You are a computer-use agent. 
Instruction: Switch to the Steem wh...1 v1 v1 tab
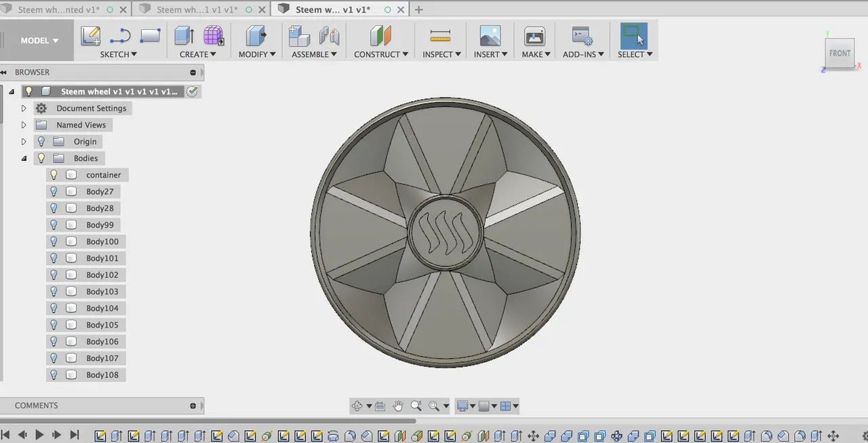coord(197,9)
